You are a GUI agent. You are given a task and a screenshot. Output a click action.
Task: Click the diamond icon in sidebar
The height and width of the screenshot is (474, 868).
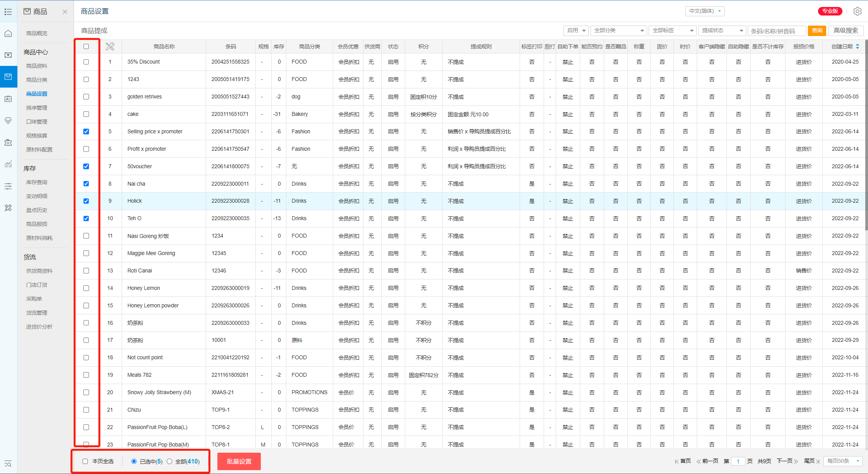pyautogui.click(x=8, y=121)
